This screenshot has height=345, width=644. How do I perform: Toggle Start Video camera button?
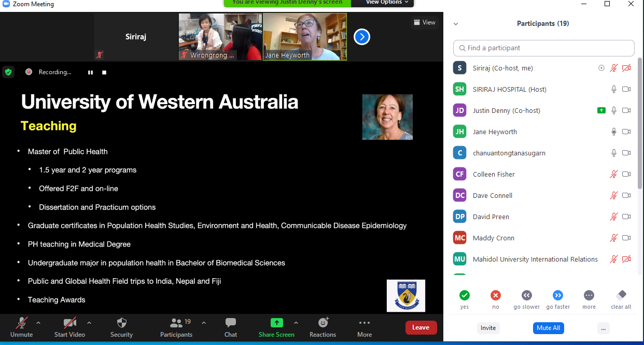pos(69,323)
